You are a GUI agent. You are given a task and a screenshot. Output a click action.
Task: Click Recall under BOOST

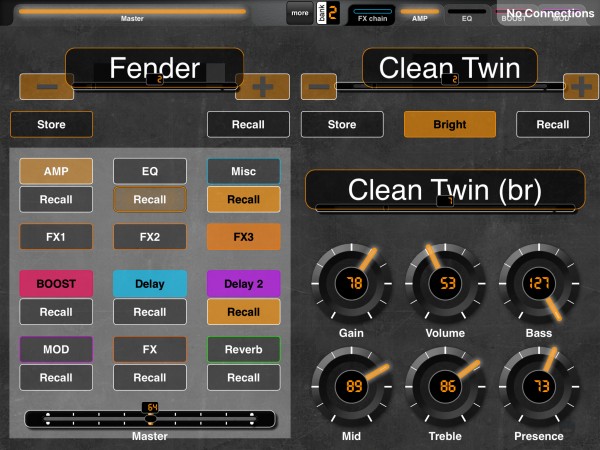[56, 312]
